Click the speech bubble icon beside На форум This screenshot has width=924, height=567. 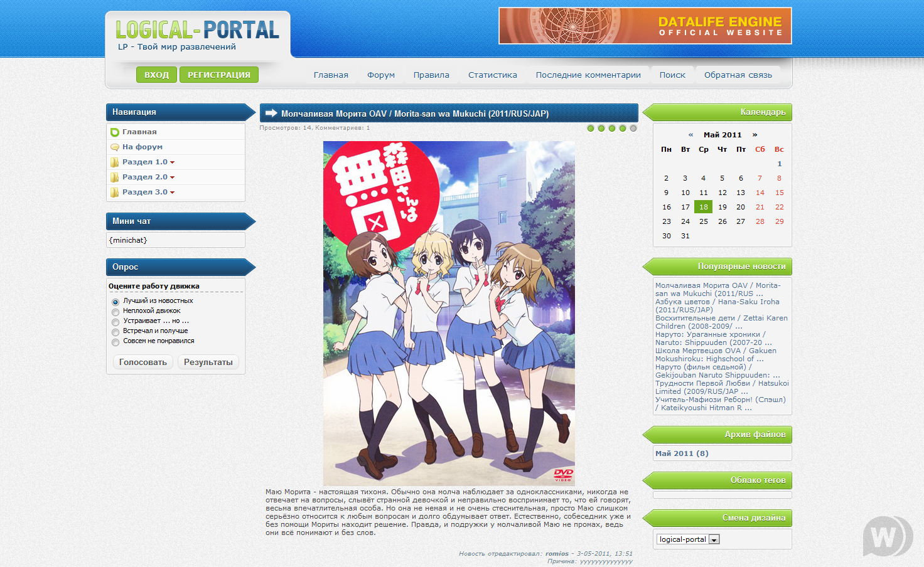pyautogui.click(x=115, y=147)
